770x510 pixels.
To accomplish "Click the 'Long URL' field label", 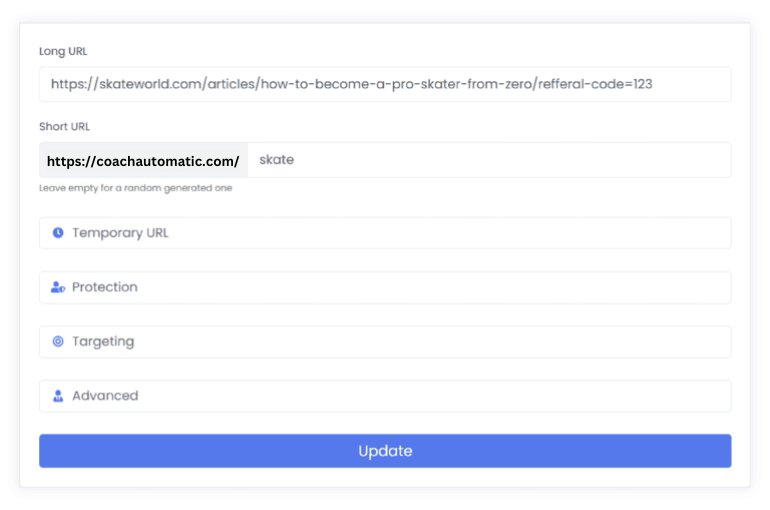I will tap(64, 51).
